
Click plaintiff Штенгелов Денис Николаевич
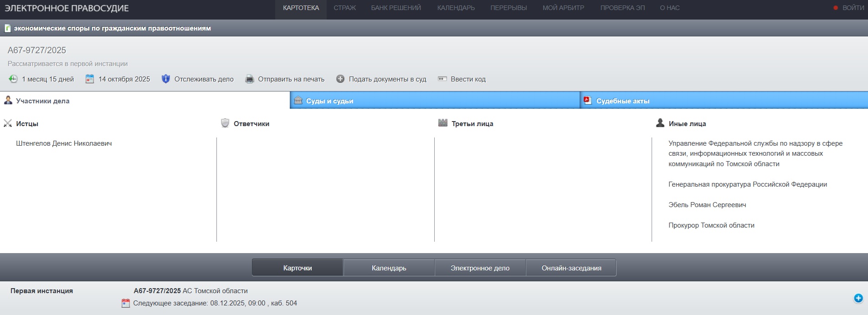coord(64,143)
